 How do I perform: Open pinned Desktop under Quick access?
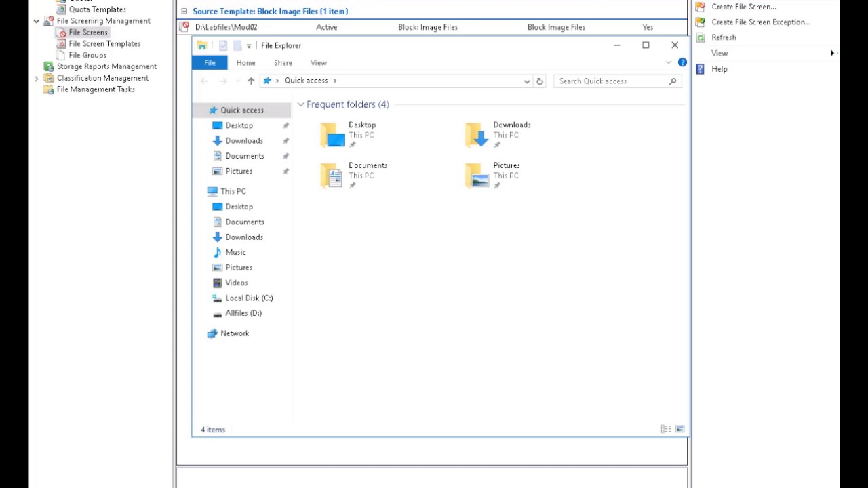pos(239,125)
